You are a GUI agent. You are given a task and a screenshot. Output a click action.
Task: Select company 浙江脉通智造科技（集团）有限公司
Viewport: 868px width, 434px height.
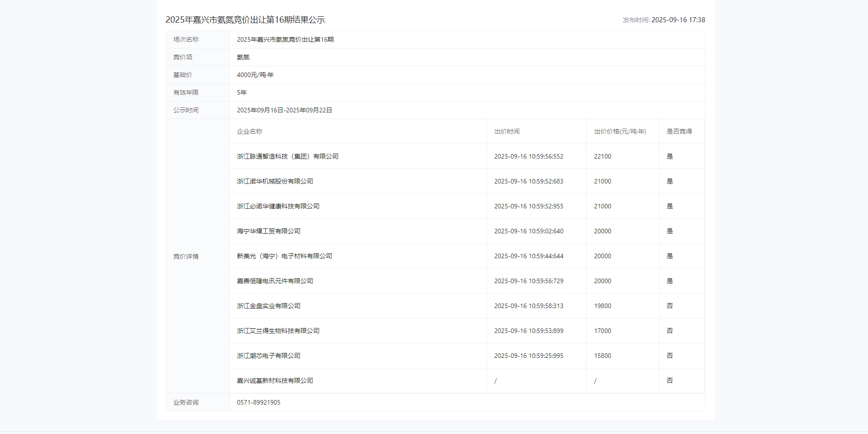point(288,156)
